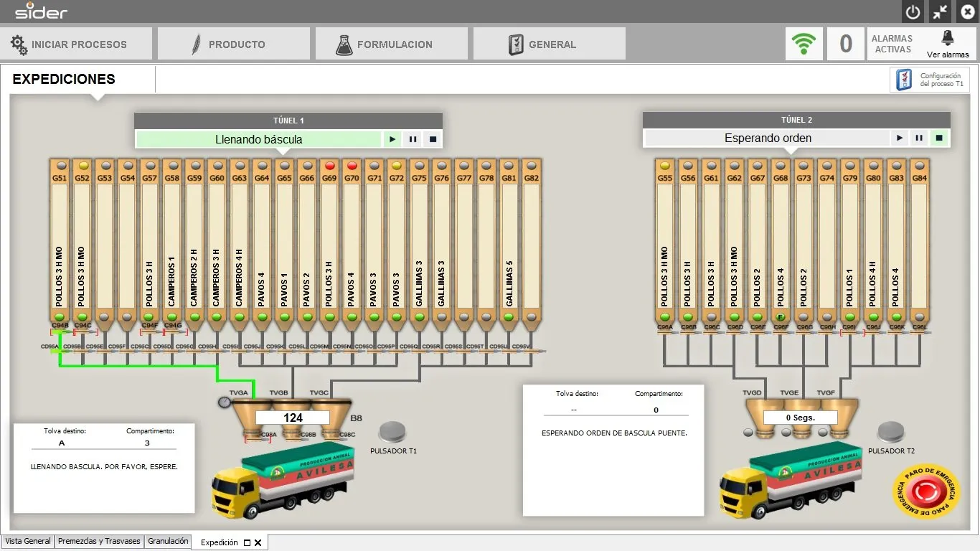Screen dimensions: 980x551
Task: Click the gauge icon next to TVGA
Action: coord(225,402)
